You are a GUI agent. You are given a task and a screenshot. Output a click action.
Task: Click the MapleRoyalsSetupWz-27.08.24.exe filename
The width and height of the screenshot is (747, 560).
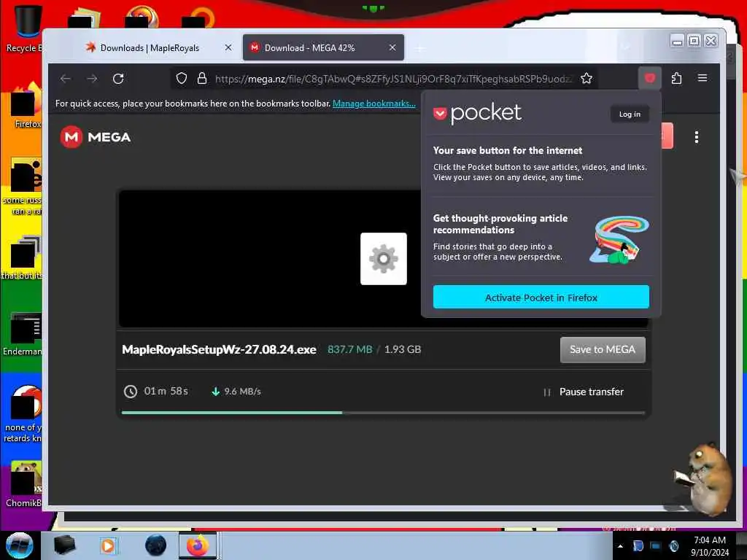[219, 349]
